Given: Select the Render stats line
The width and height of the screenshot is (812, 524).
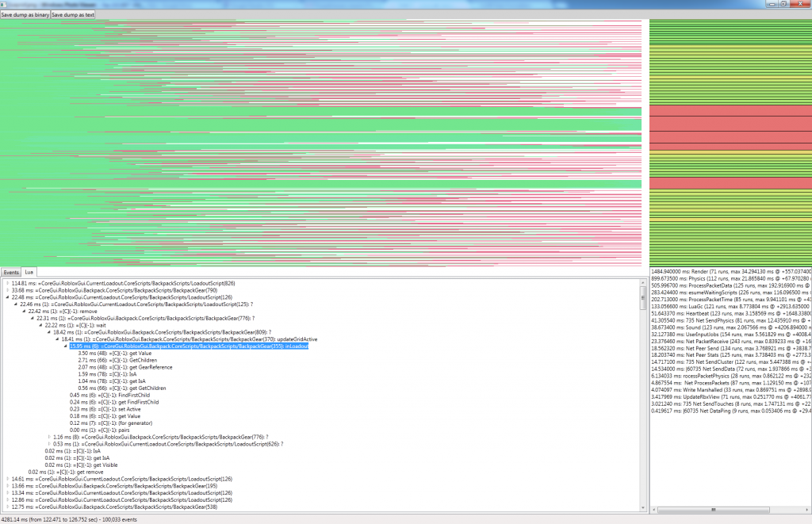Looking at the screenshot, I should tap(730, 271).
